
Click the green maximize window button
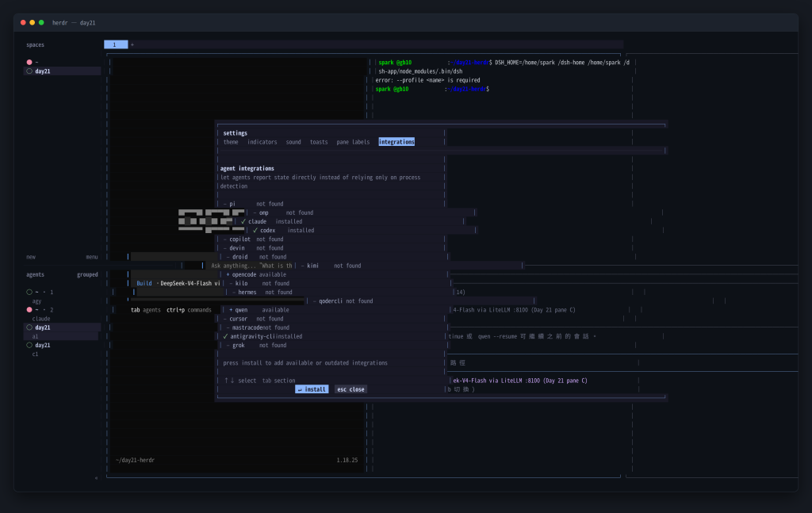click(x=41, y=23)
